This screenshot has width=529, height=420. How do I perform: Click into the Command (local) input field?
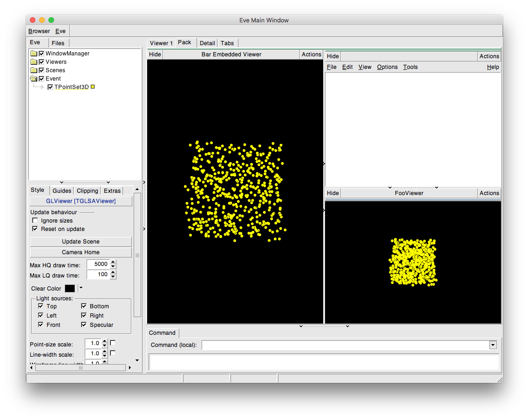345,345
